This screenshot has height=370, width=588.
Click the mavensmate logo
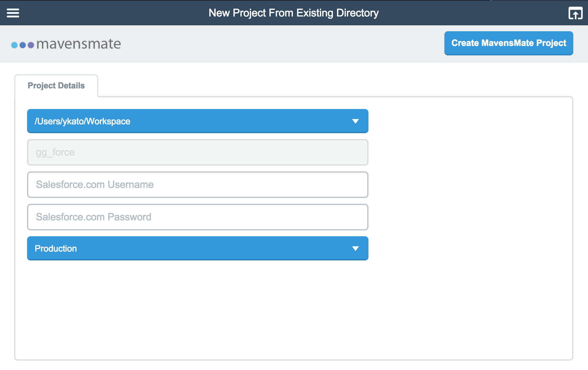coord(66,44)
